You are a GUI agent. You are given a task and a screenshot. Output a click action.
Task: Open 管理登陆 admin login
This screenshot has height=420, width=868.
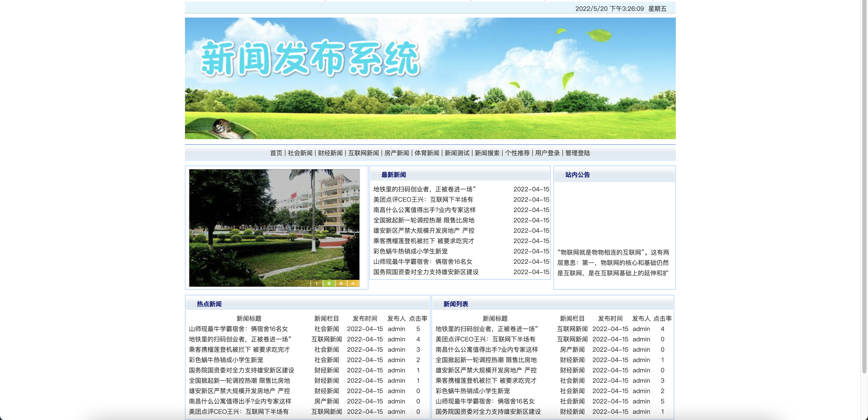578,153
